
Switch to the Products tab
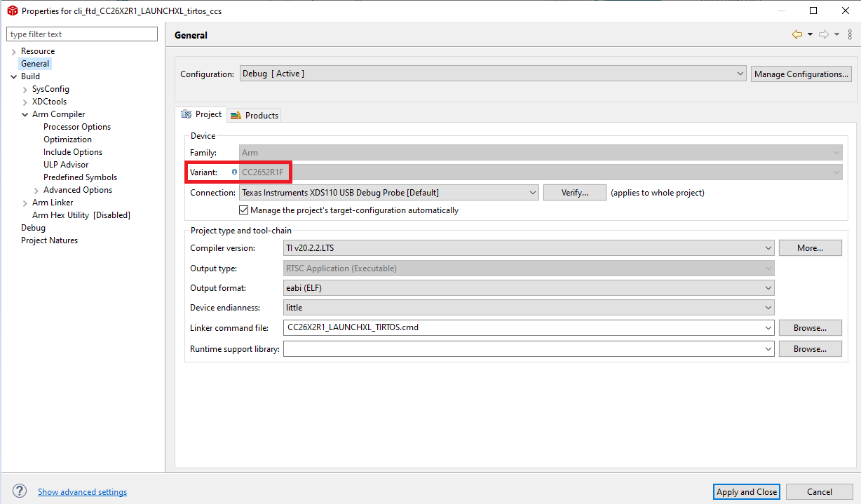[255, 116]
